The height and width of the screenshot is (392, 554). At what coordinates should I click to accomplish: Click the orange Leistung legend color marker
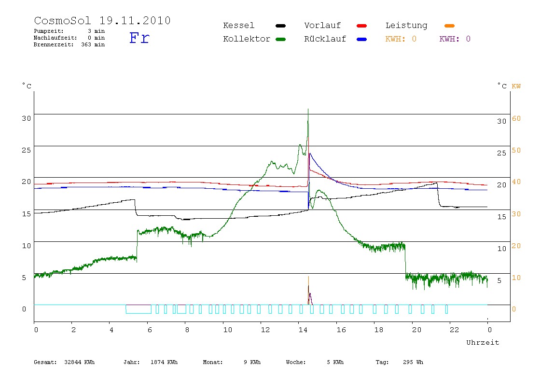tap(449, 26)
